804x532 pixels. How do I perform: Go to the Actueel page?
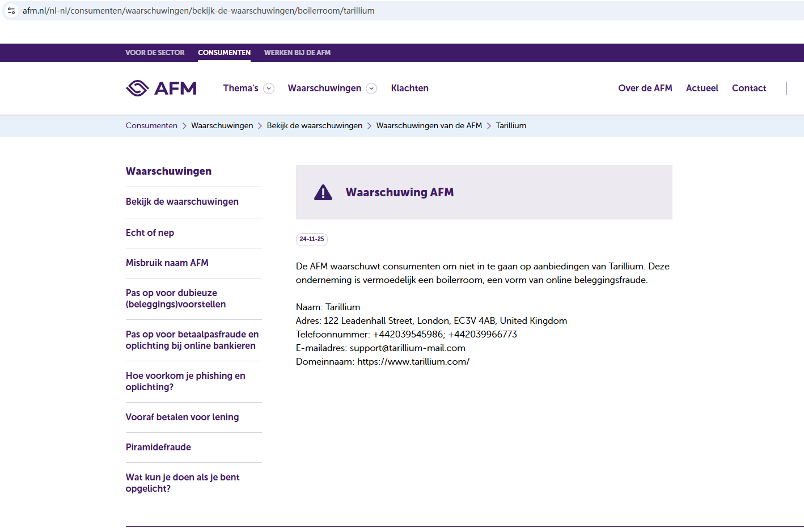click(x=702, y=88)
